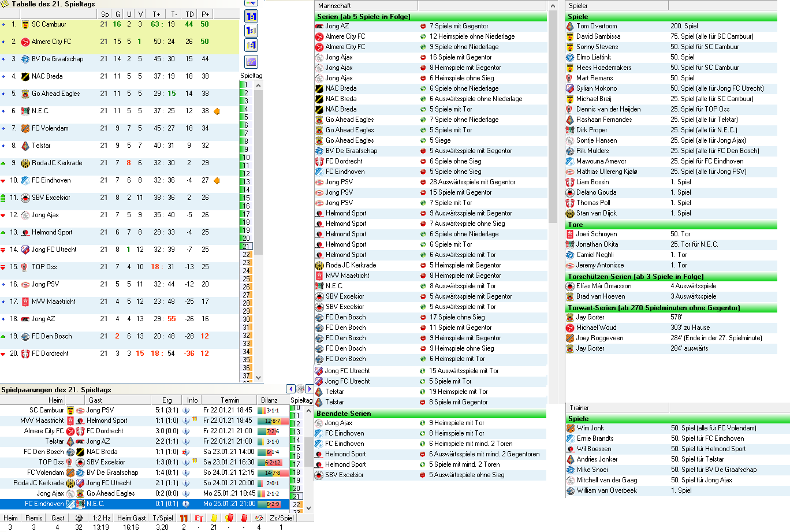Select FC Dordrecht row in league table

(x=120, y=354)
